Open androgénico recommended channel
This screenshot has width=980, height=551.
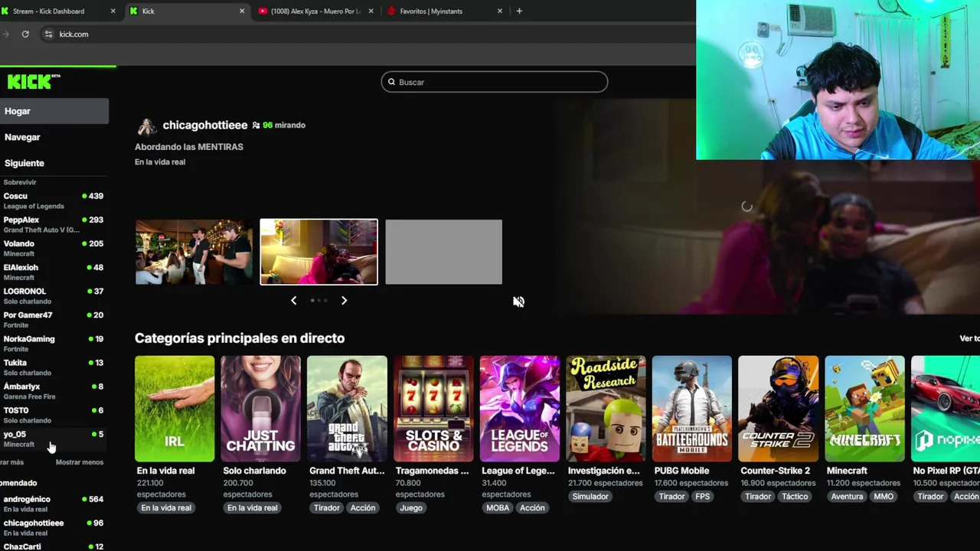tap(54, 504)
